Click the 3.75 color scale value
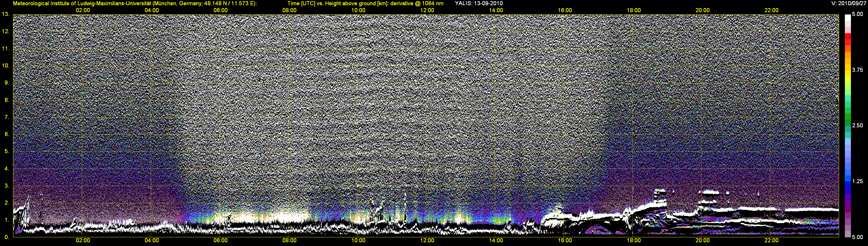The width and height of the screenshot is (868, 246). (858, 70)
